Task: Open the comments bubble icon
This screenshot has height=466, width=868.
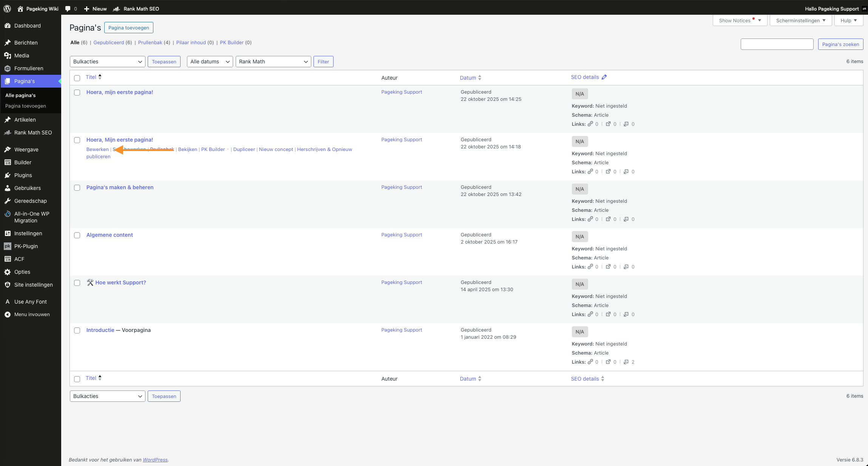Action: 68,9
